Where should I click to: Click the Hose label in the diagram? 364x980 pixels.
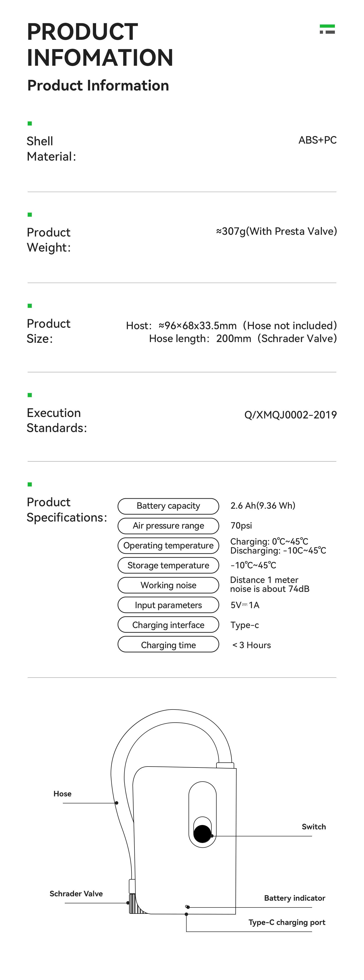(x=62, y=794)
